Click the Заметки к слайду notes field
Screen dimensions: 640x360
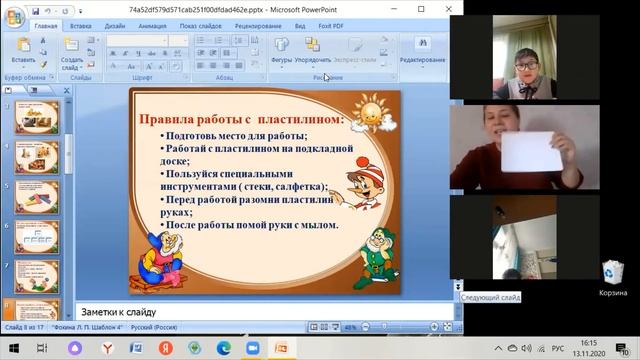coord(264,312)
